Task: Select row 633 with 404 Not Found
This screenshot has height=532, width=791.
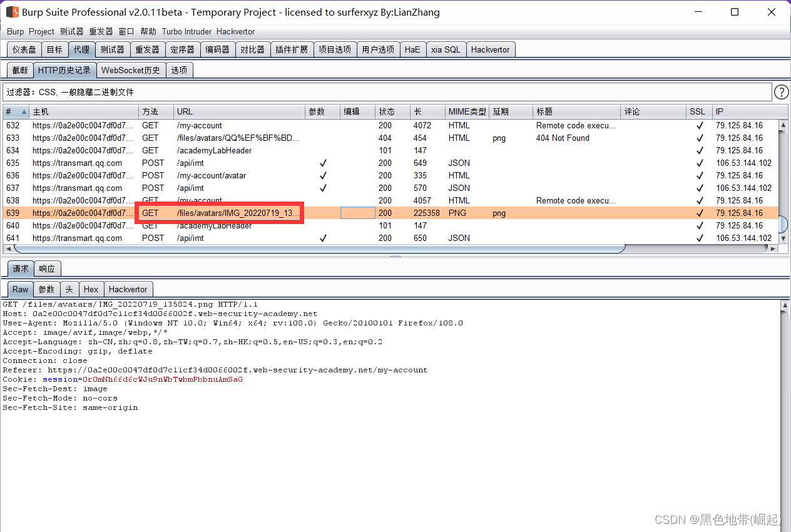Action: 390,138
